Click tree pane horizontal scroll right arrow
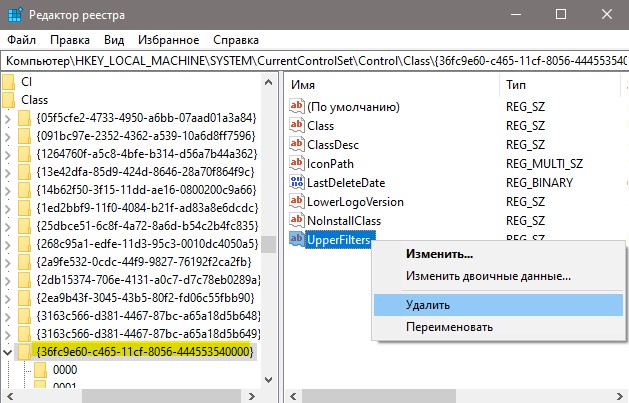Screen dimensions: 629x403 pos(252,396)
